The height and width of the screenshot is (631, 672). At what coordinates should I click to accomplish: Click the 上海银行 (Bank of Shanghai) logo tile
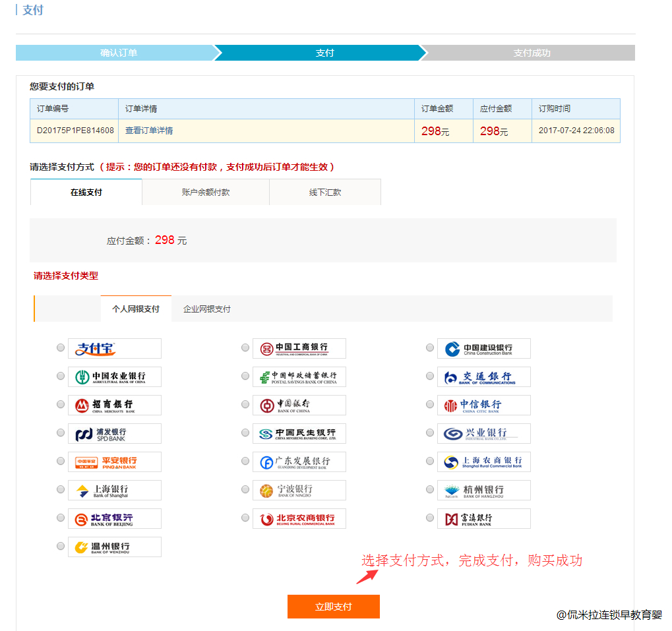(115, 490)
